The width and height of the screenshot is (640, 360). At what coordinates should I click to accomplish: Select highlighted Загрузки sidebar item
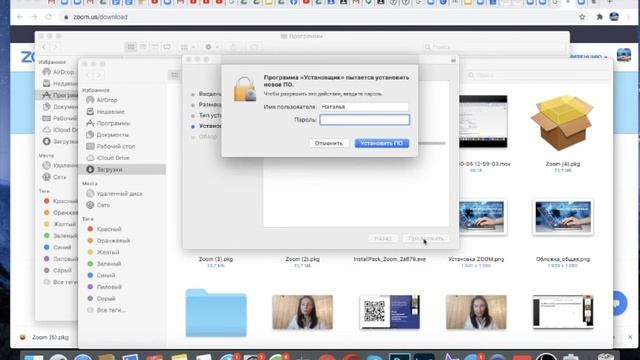(x=122, y=169)
